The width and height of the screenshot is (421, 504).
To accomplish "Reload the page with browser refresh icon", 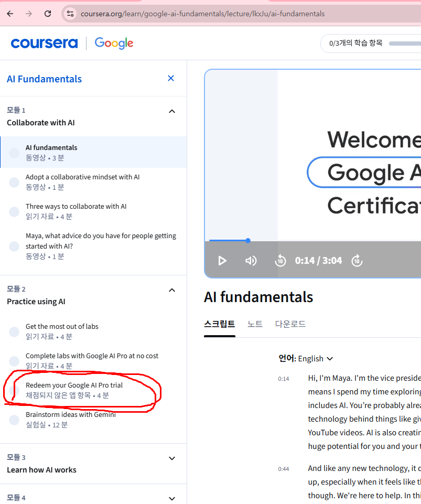I will tap(48, 14).
